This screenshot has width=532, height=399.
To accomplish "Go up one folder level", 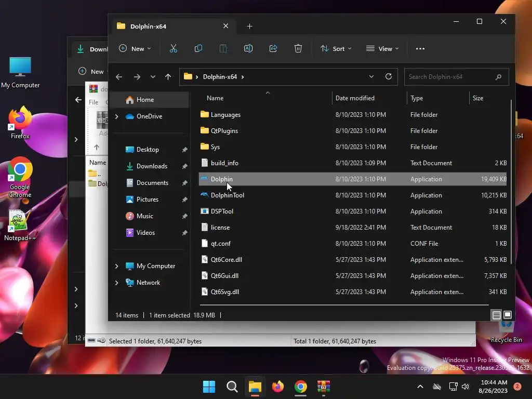I will 168,77.
